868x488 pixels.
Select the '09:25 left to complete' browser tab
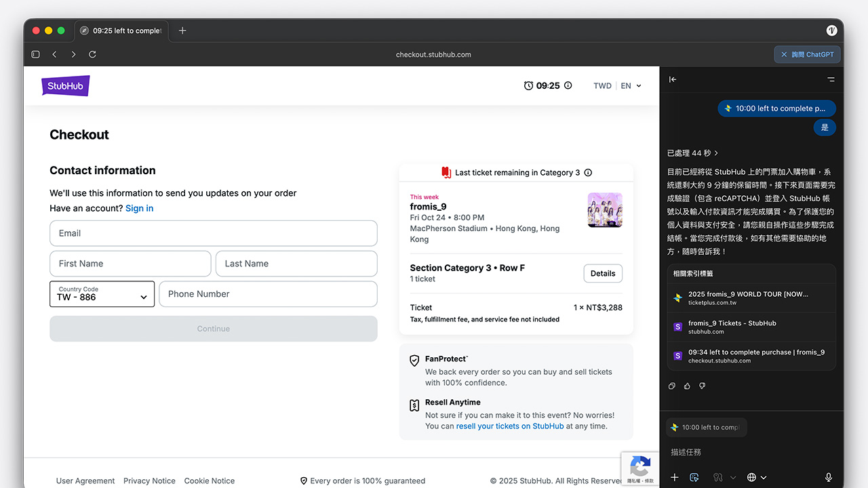pyautogui.click(x=122, y=30)
